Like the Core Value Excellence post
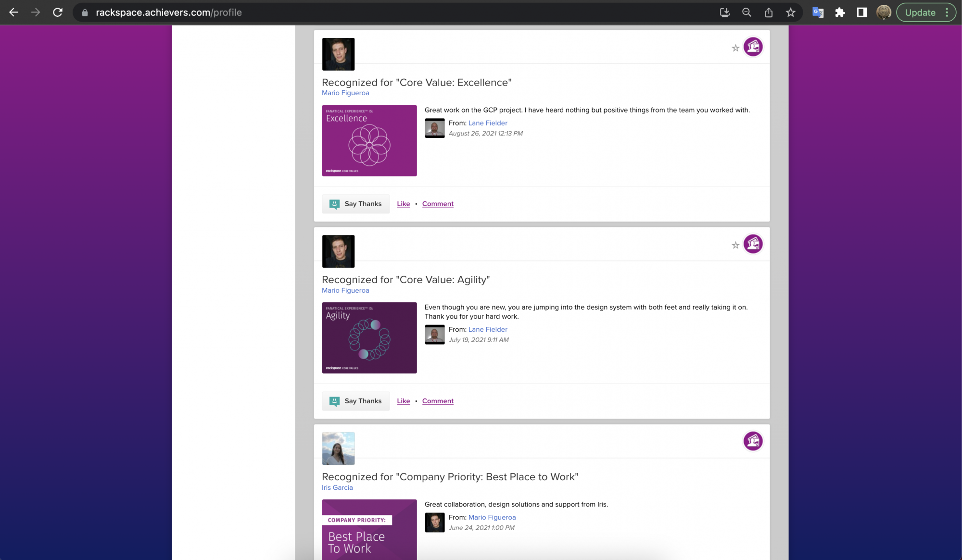Image resolution: width=962 pixels, height=560 pixels. tap(403, 204)
